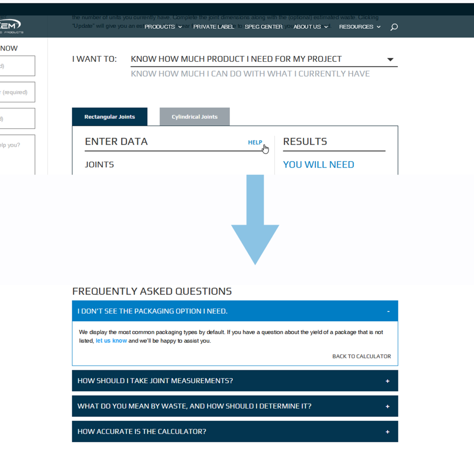Click the plus icon beside the waste question
This screenshot has height=476, width=474.
coord(387,406)
